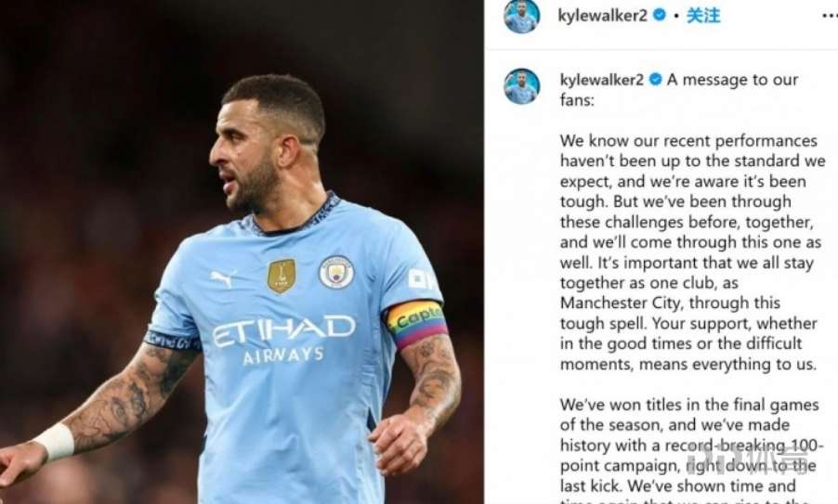Screen dimensions: 838x504
Task: Click the gold champions badge on jersey
Action: [282, 276]
